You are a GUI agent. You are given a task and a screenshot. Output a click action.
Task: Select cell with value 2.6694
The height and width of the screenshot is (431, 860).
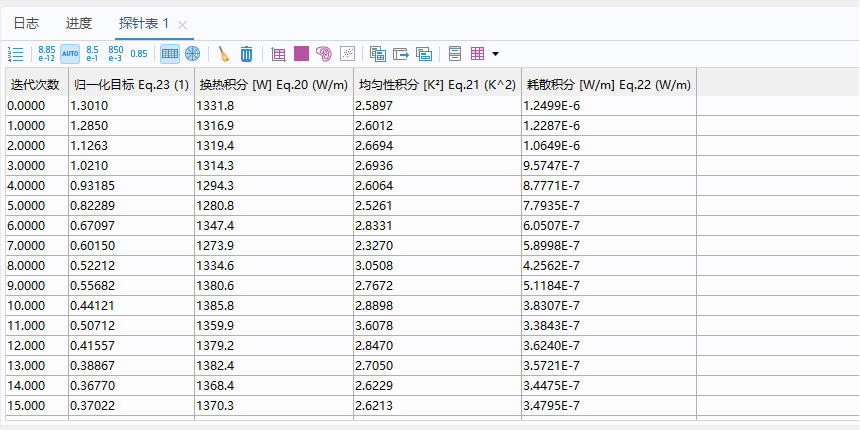pyautogui.click(x=438, y=146)
